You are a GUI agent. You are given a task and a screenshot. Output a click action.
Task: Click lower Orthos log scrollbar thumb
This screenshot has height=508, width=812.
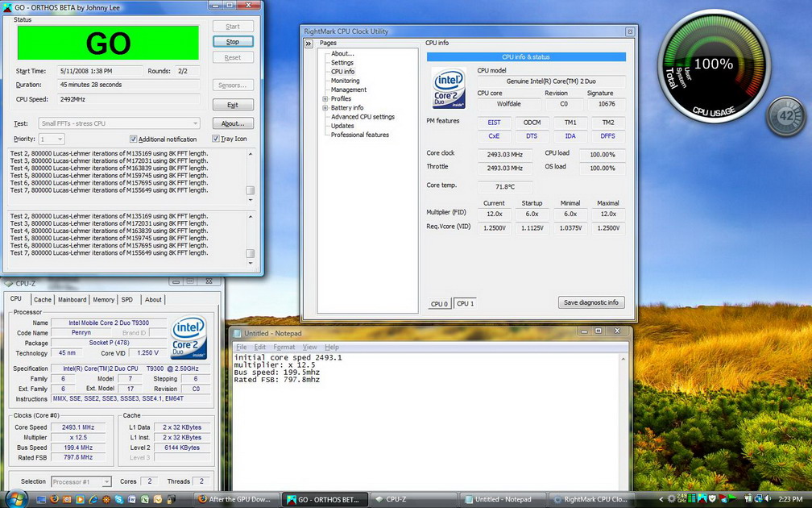[250, 253]
